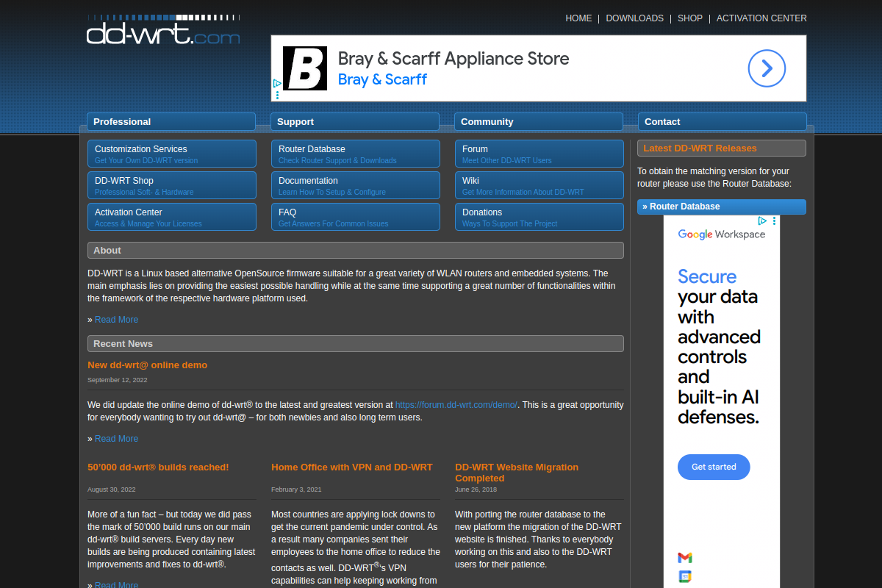Click the June 26, 2018 date
Screen dimensions: 882x588
pyautogui.click(x=476, y=490)
